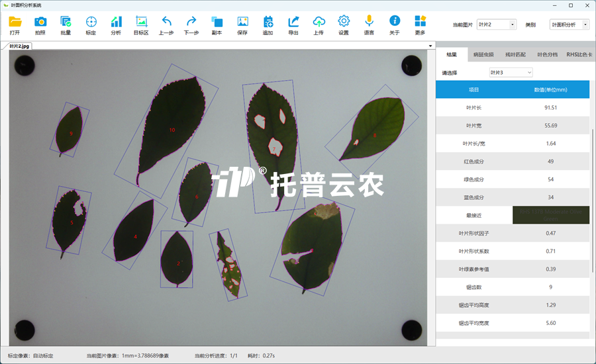
Task: Open 设置 settings gear icon
Action: (344, 25)
